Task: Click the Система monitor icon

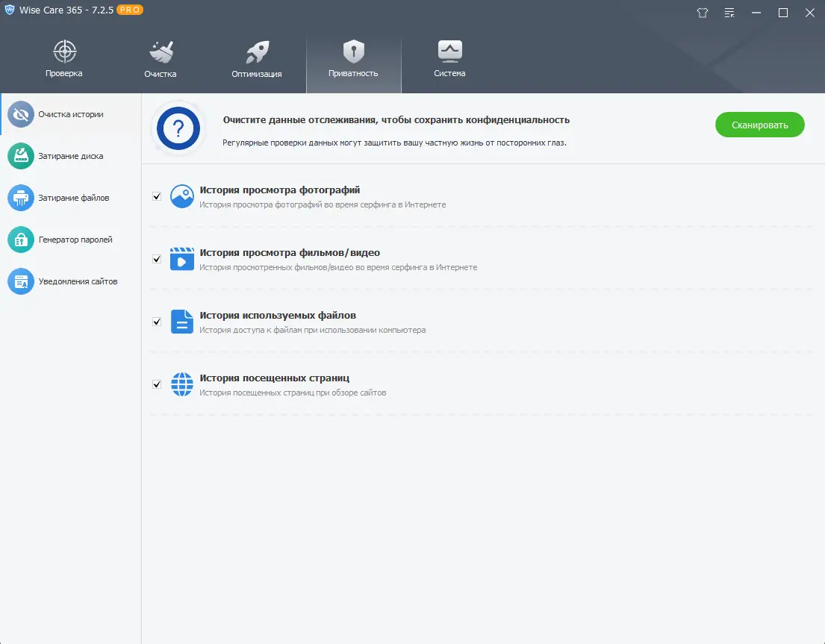Action: (x=450, y=51)
